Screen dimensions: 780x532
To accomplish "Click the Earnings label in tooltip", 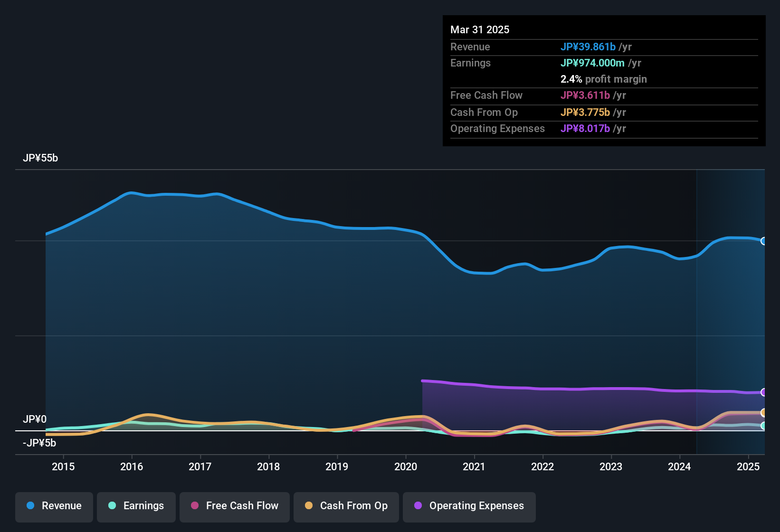I will click(x=470, y=63).
